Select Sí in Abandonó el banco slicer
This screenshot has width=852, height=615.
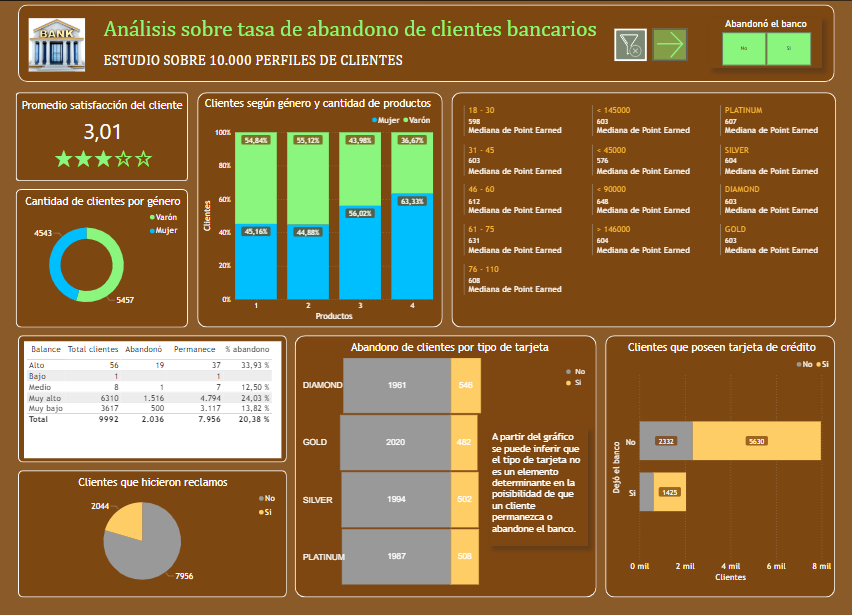coord(788,48)
